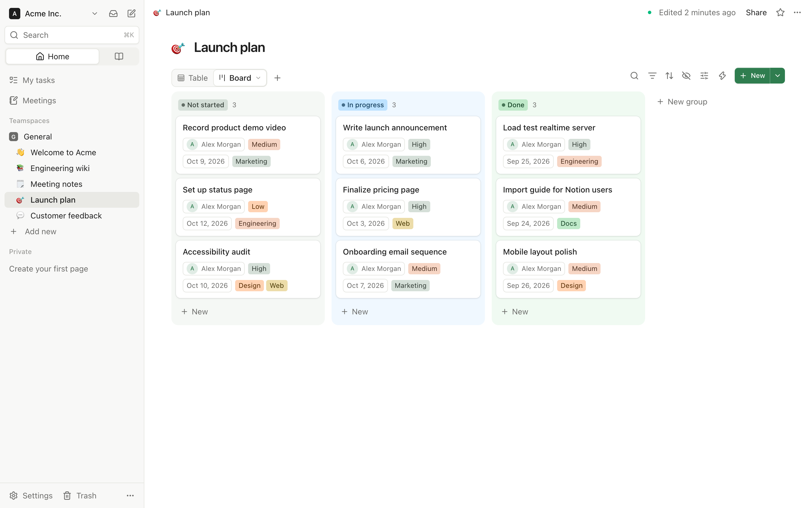Screen dimensions: 812x508
Task: Open the inbox icon in sidebar header
Action: click(113, 14)
